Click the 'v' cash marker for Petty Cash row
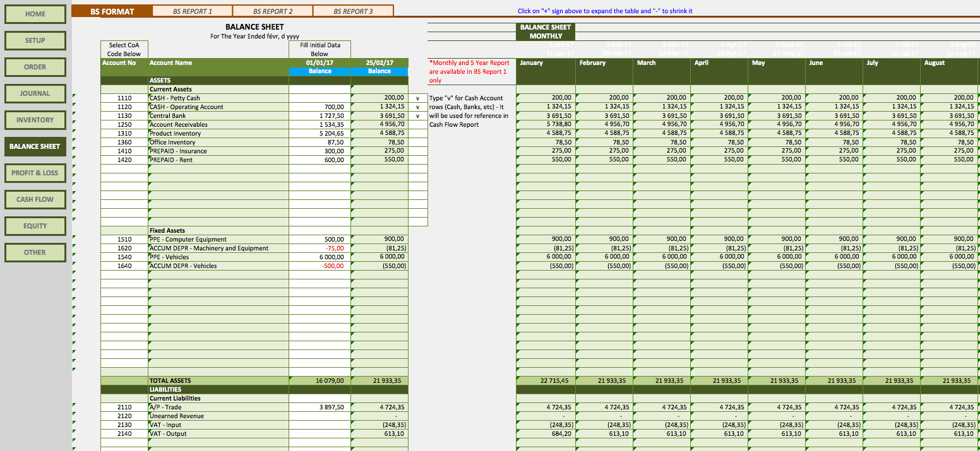The height and width of the screenshot is (451, 980). (x=417, y=98)
